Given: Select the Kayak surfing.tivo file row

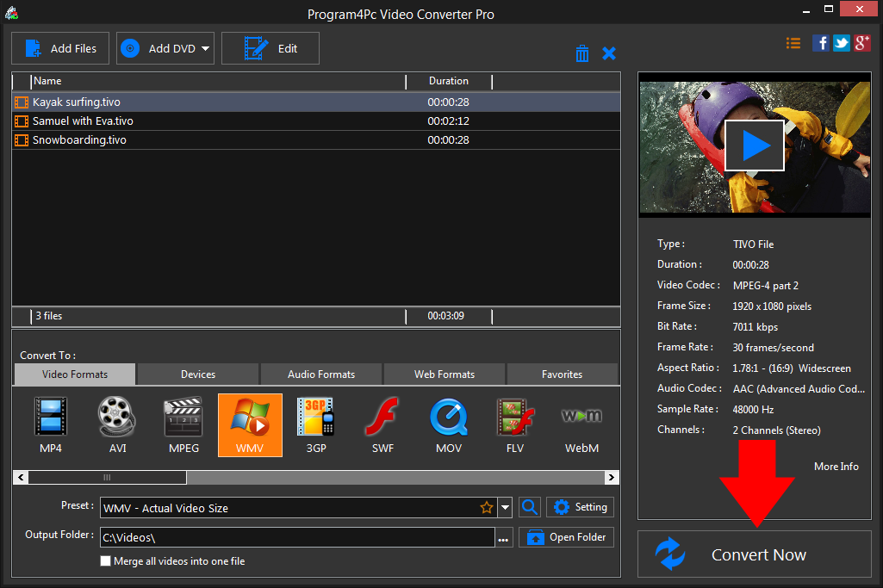Looking at the screenshot, I should (x=316, y=102).
